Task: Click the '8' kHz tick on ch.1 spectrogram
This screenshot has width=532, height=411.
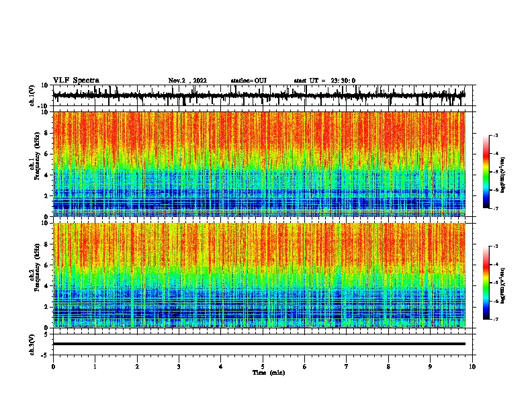Action: tap(46, 133)
